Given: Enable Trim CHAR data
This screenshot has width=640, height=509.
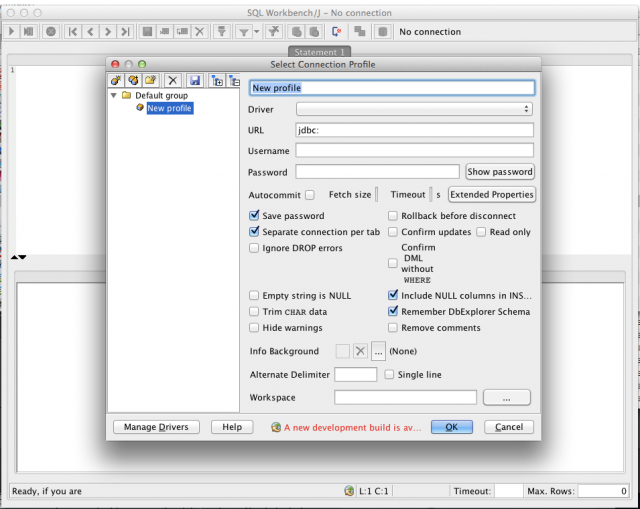Looking at the screenshot, I should pyautogui.click(x=254, y=311).
